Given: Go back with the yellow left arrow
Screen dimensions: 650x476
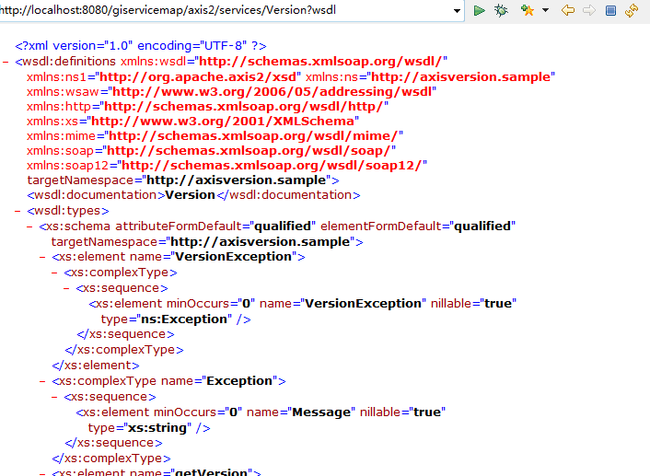Looking at the screenshot, I should (x=568, y=10).
